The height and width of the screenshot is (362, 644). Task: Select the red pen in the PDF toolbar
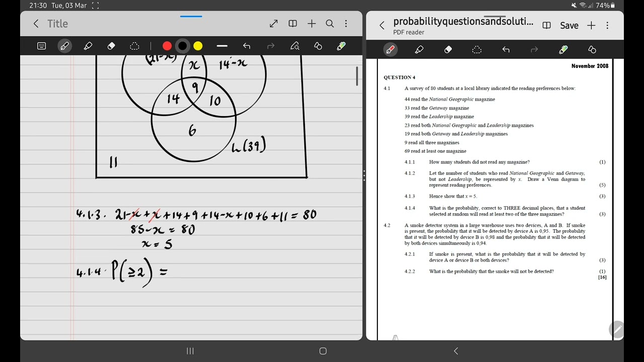(390, 49)
